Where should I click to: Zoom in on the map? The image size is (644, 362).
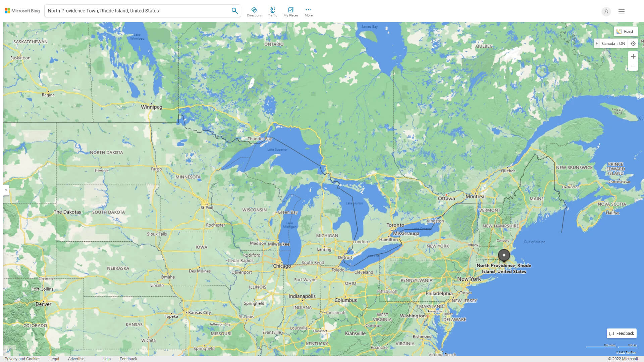click(x=633, y=56)
